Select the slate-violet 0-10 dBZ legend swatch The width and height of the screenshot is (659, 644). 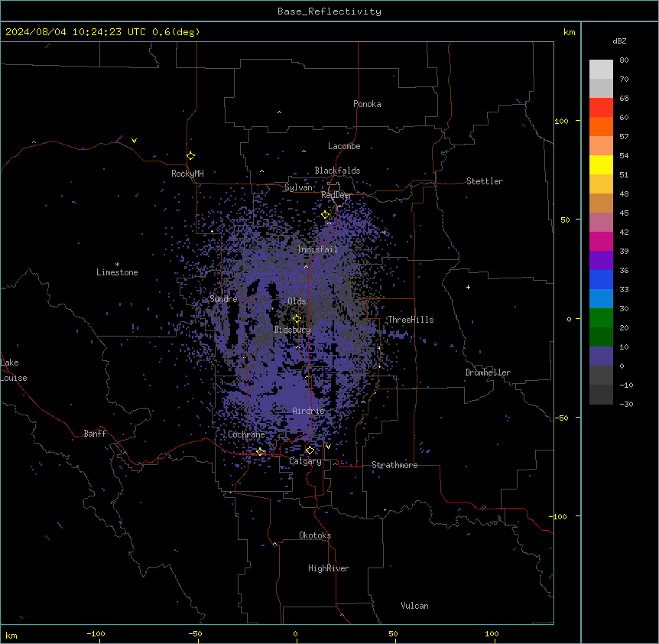[x=601, y=356]
